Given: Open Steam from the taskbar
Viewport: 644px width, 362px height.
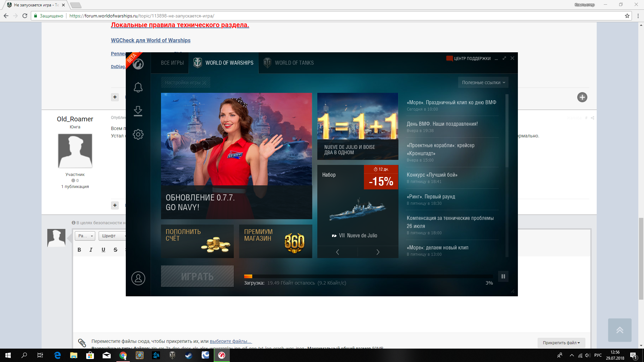Looking at the screenshot, I should pyautogui.click(x=189, y=355).
